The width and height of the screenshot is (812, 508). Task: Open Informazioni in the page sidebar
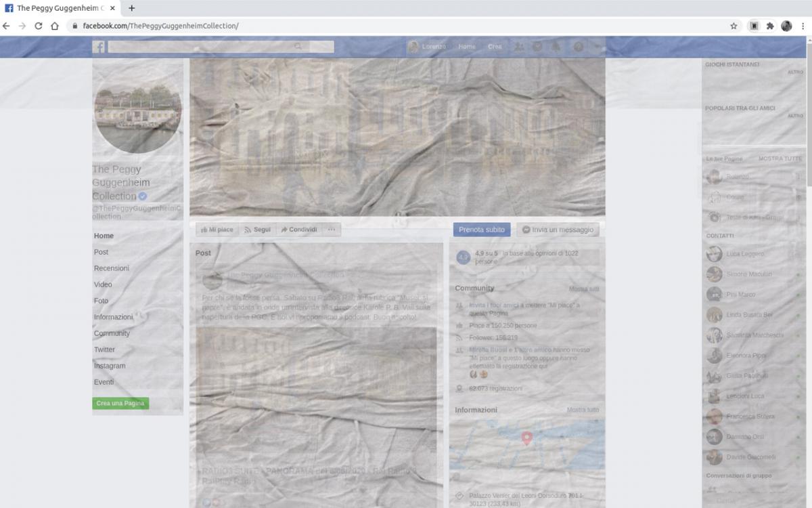(x=114, y=317)
